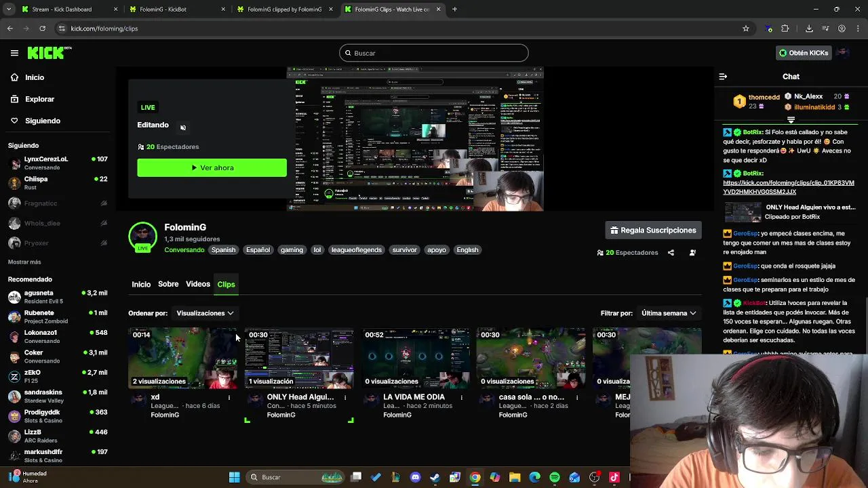Click the Buscar search field on Kick

pos(434,53)
